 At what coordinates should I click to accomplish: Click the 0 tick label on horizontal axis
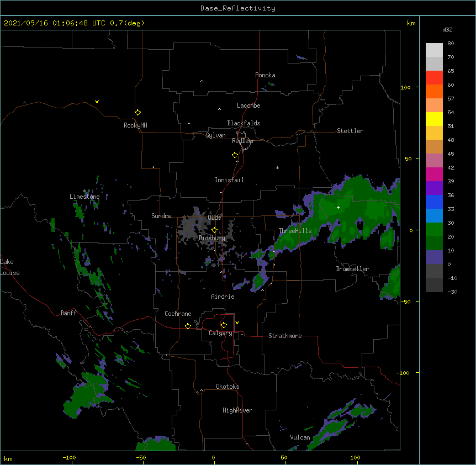tap(213, 457)
